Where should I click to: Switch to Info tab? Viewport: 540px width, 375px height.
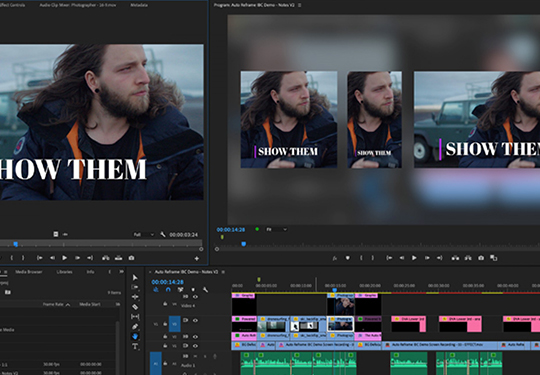point(90,272)
